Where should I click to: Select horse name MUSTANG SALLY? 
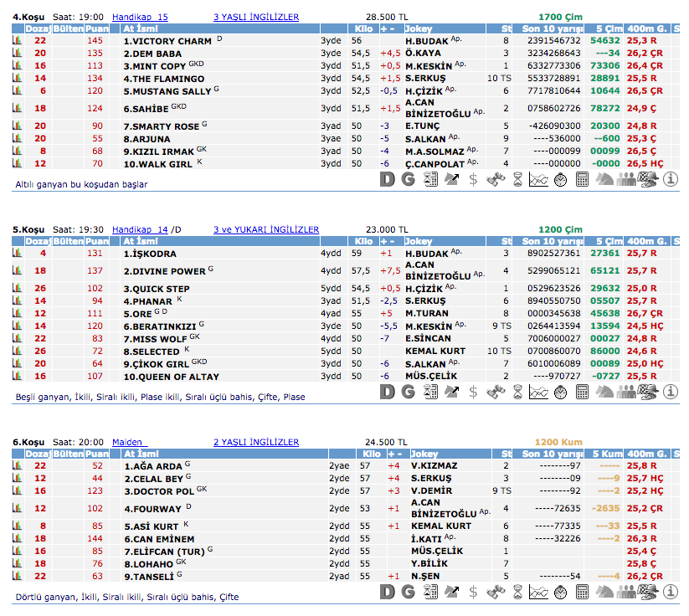pos(167,90)
